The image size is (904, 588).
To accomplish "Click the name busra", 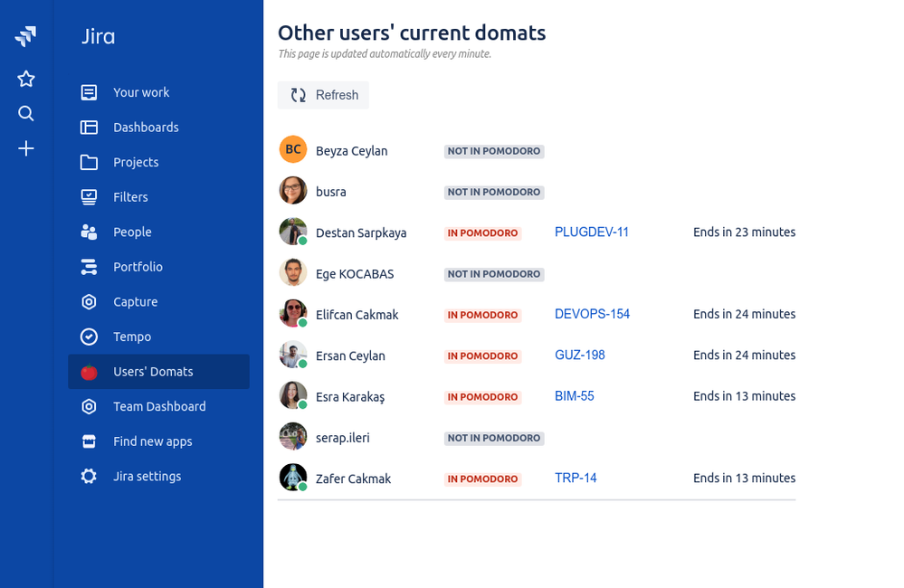I will (331, 192).
